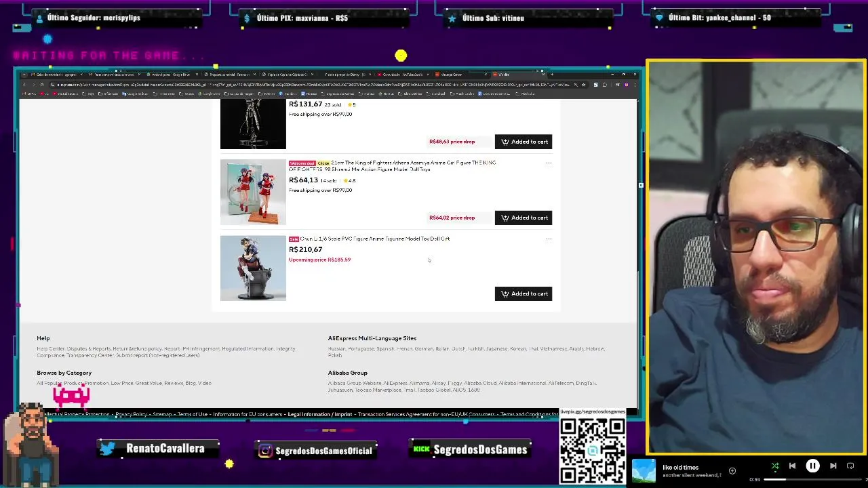Seek in the song progress bar
Screen dimensions: 868x488
pyautogui.click(x=814, y=480)
